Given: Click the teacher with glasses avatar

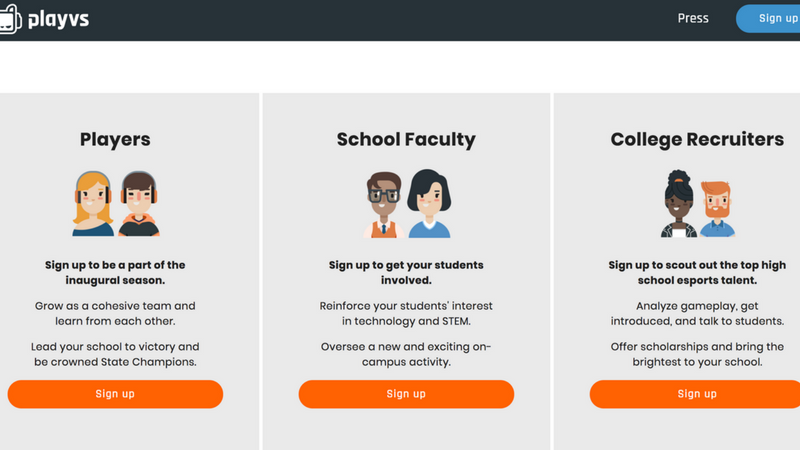Looking at the screenshot, I should [384, 205].
